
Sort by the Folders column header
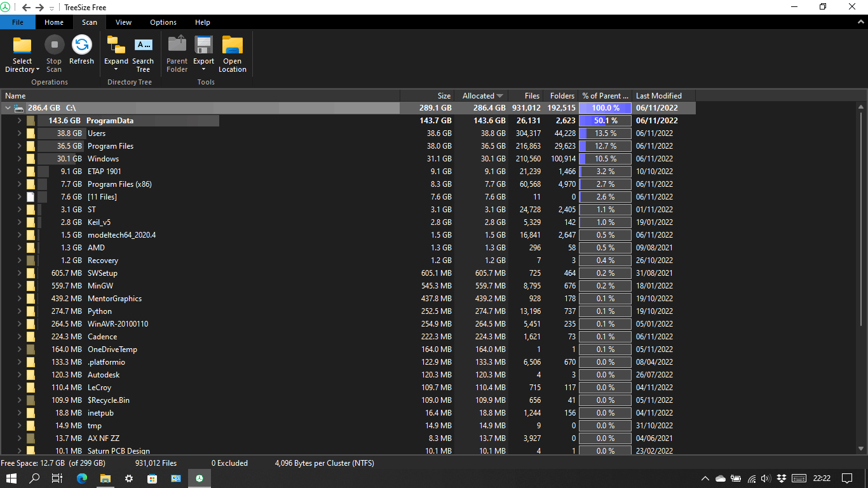point(561,96)
